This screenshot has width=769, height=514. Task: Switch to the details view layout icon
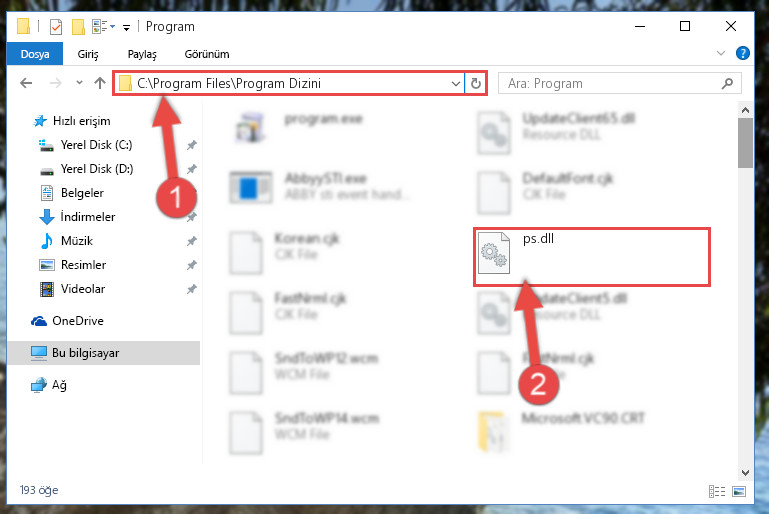point(717,491)
